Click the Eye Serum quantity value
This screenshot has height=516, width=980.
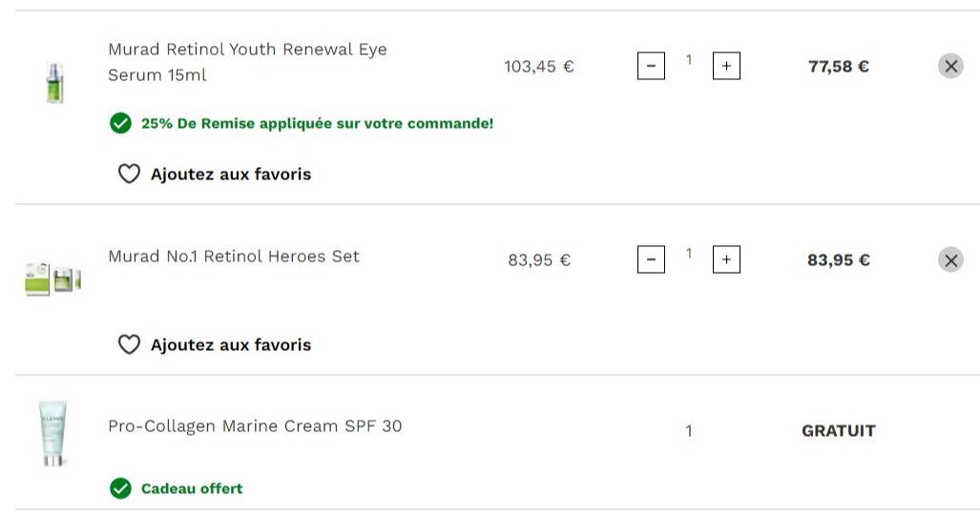[689, 60]
